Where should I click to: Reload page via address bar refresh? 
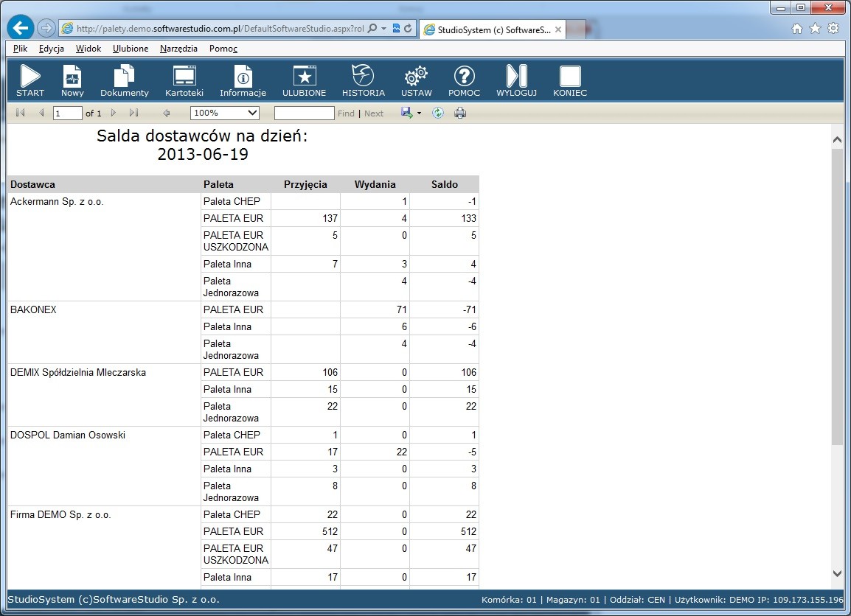[408, 28]
